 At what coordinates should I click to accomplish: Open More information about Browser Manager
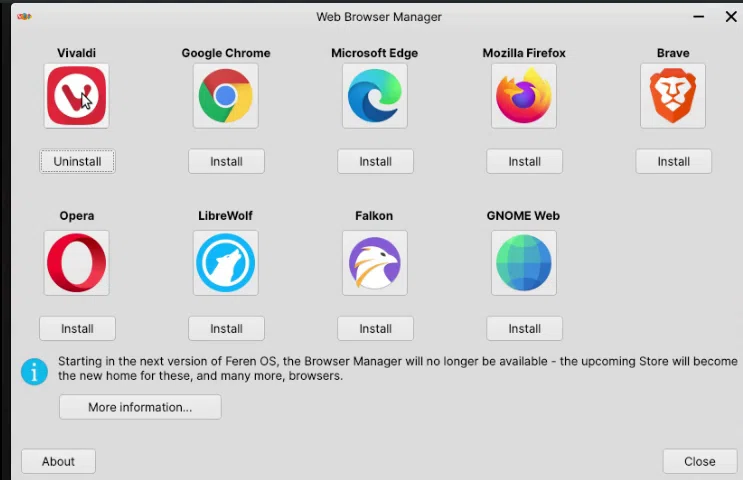(140, 407)
